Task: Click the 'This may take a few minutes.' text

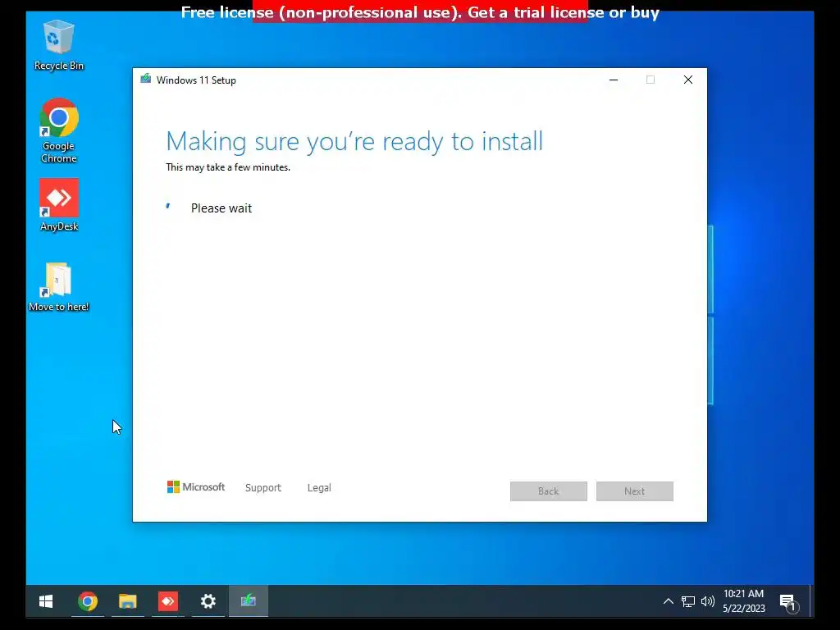Action: coord(228,167)
